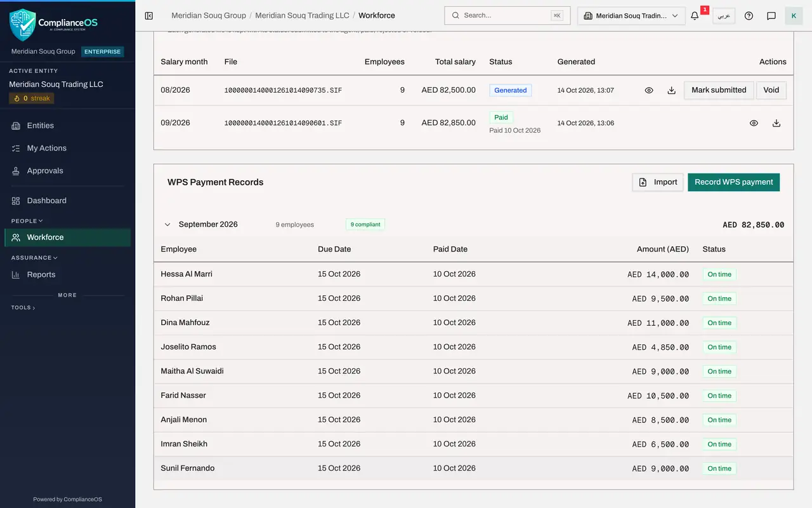
Task: Download the 09/2026 SIF file
Action: click(x=776, y=123)
